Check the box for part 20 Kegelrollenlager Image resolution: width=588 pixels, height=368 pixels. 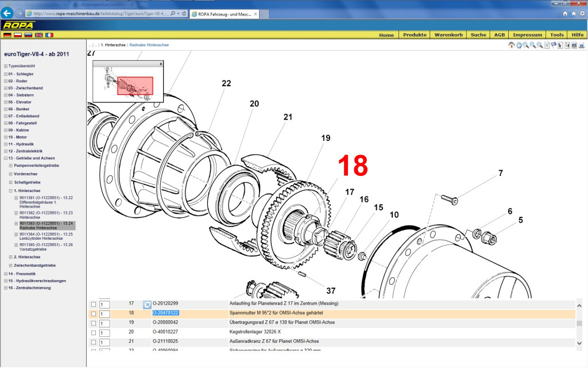(x=94, y=333)
